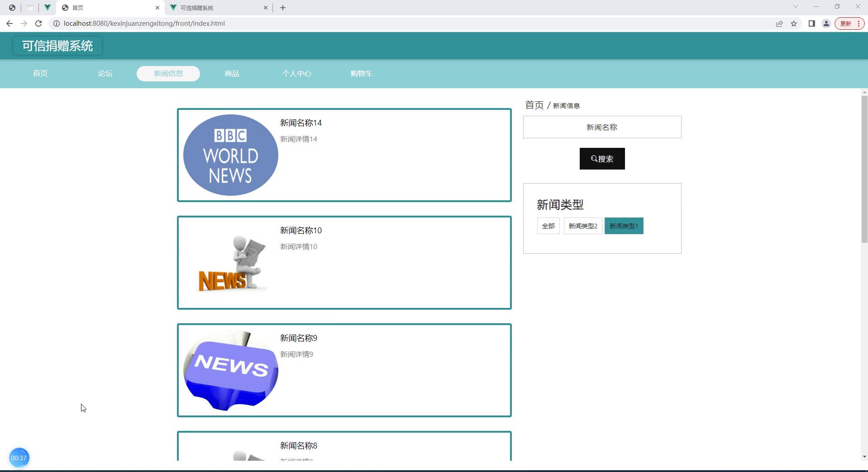Filter news by 全部 type
The height and width of the screenshot is (472, 868).
coord(548,226)
